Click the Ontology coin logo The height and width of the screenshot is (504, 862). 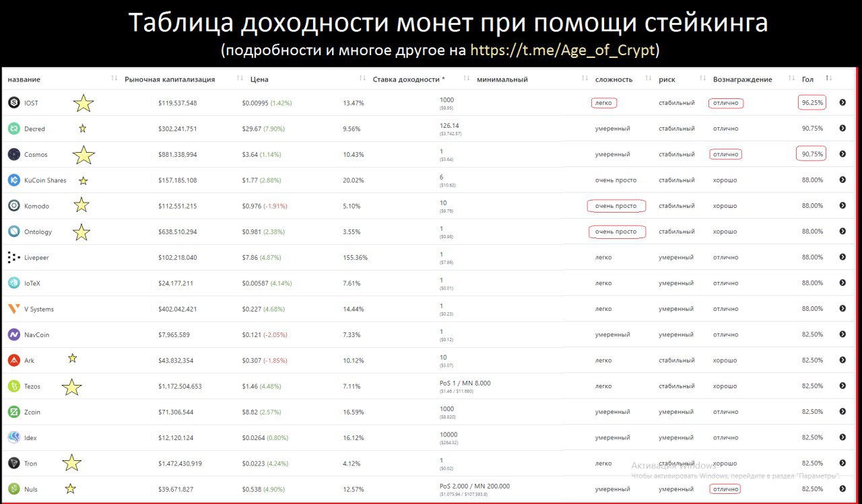click(x=13, y=231)
